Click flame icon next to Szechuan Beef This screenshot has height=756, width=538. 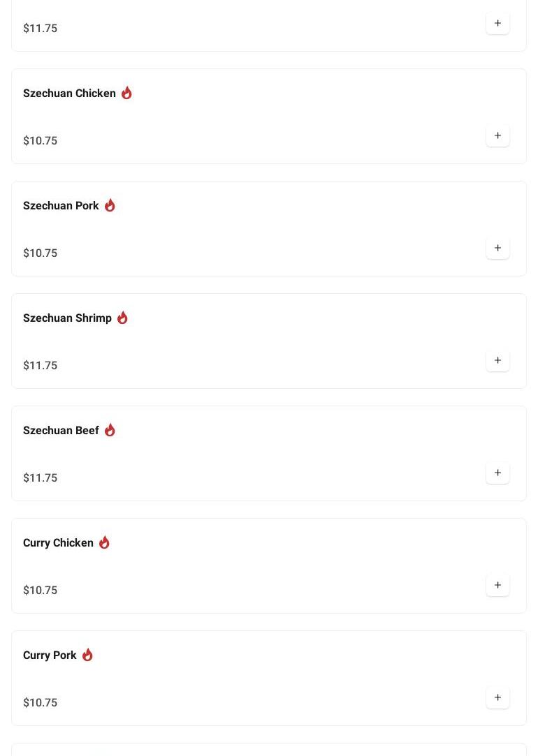[110, 430]
